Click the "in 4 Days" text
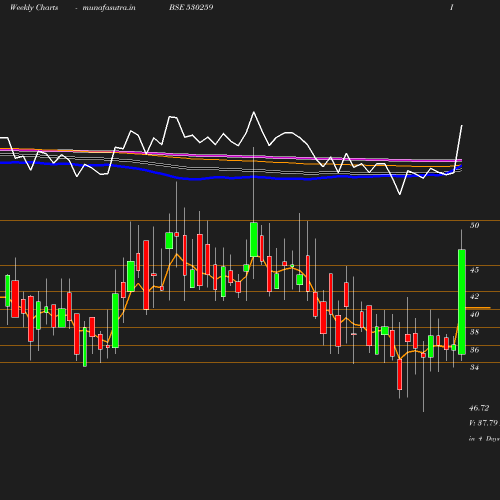 (x=484, y=439)
